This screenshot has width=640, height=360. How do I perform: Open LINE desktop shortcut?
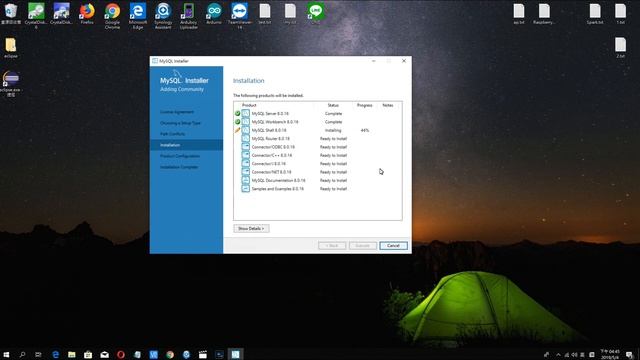[316, 13]
